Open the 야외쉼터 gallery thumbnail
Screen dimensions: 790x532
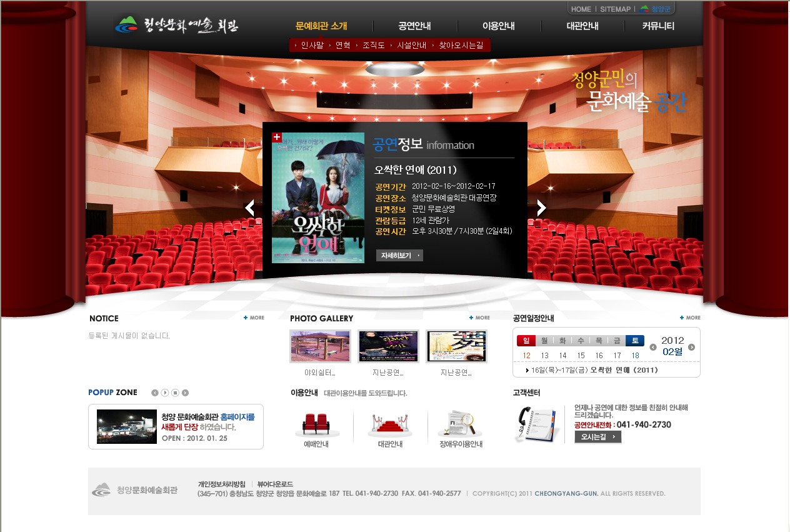pos(320,346)
